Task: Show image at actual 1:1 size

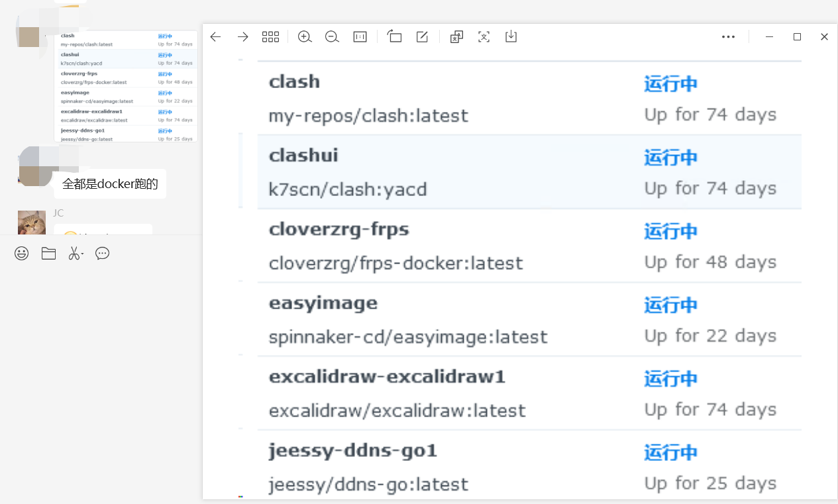Action: click(360, 37)
